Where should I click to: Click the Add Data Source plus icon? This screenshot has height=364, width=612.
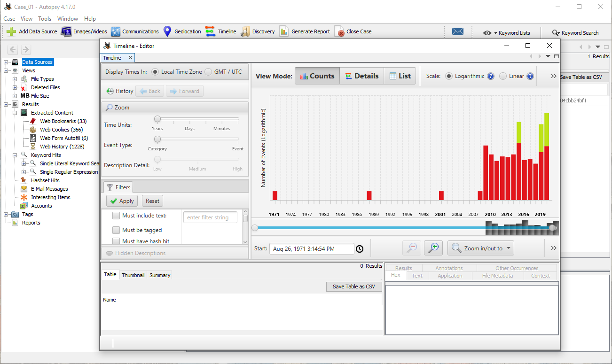pos(11,31)
